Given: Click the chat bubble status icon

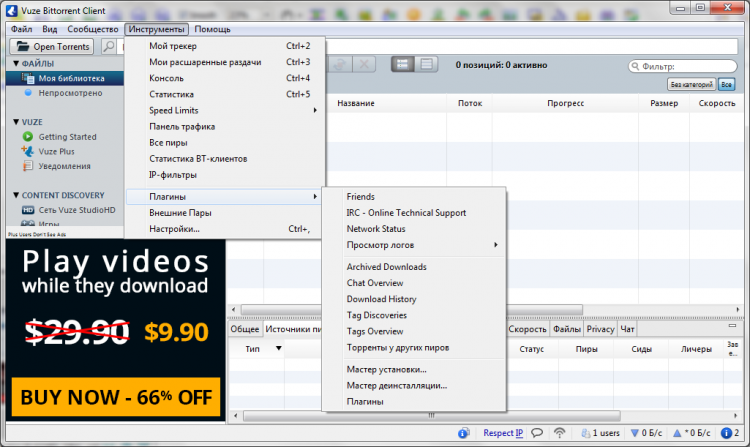Looking at the screenshot, I should pos(537,433).
